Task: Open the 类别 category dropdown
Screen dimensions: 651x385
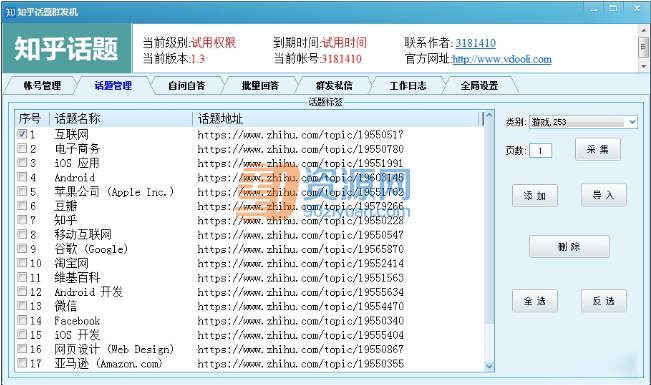Action: pos(583,122)
